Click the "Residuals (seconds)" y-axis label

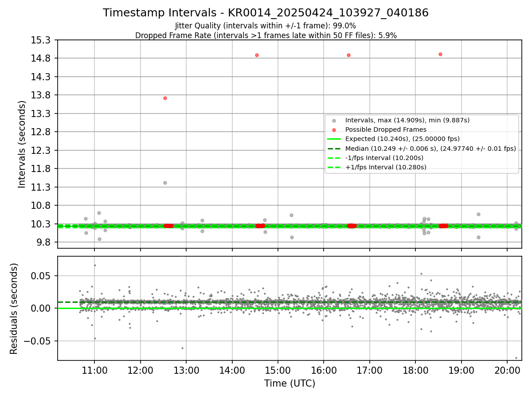14,309
